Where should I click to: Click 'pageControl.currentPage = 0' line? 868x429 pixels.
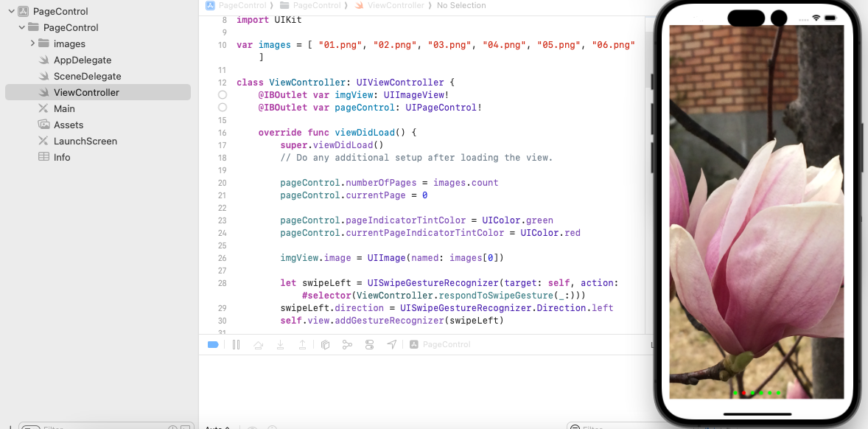(354, 195)
